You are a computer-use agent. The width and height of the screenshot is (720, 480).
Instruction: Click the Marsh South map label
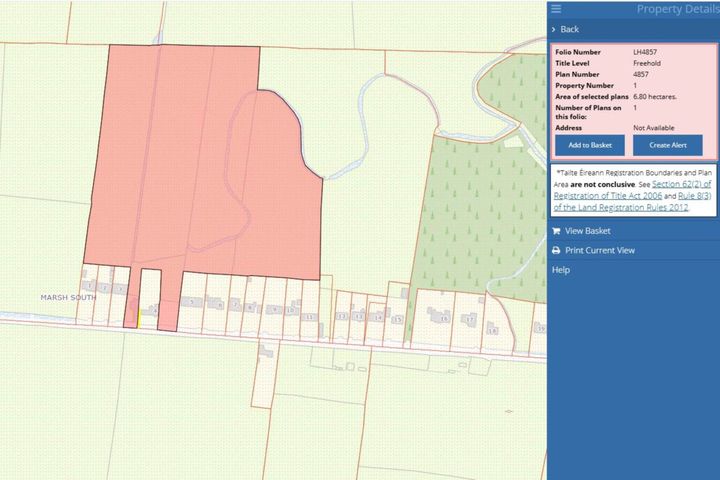point(68,298)
